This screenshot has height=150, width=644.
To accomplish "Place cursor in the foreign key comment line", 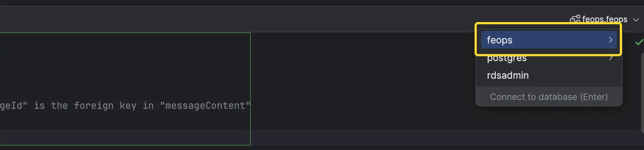I will click(x=125, y=106).
